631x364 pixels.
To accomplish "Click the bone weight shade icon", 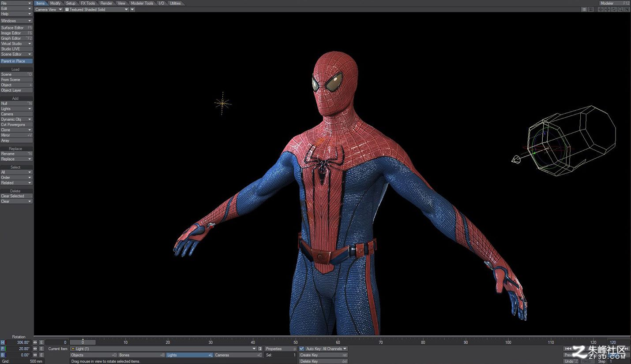I will point(590,9).
